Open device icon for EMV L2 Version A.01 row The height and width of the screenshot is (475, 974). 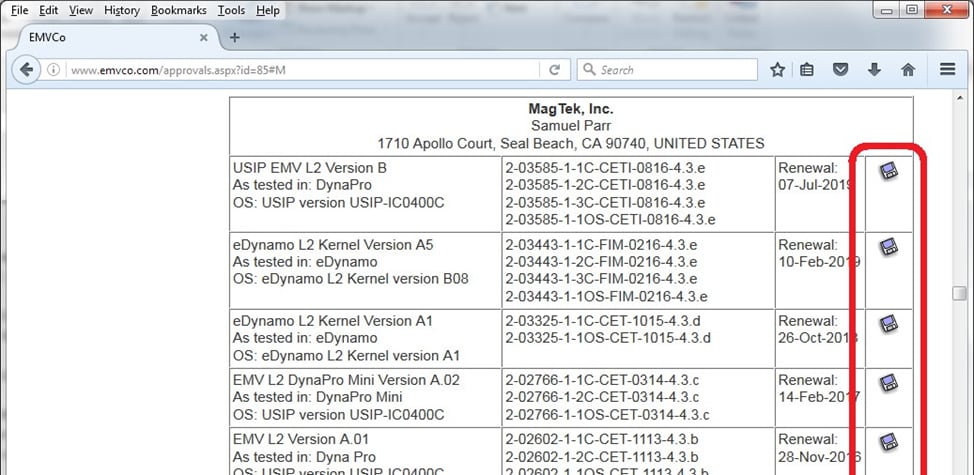[x=889, y=442]
